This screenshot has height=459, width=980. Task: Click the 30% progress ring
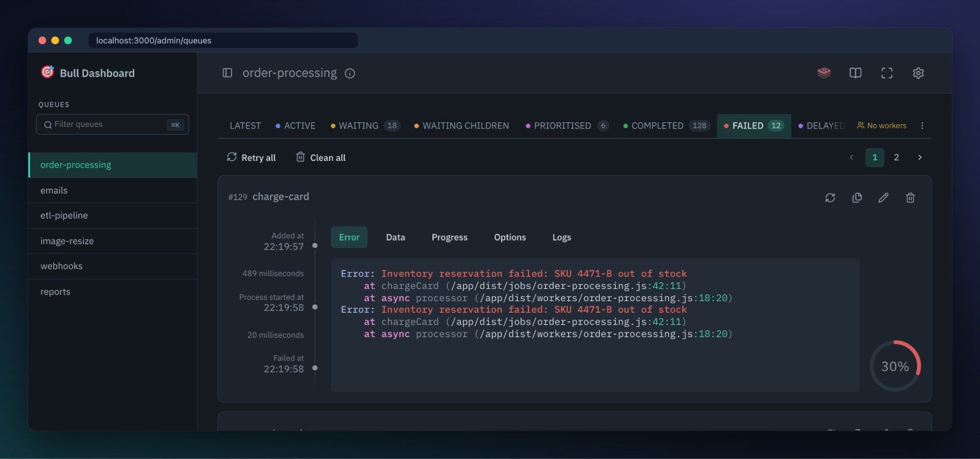click(895, 366)
